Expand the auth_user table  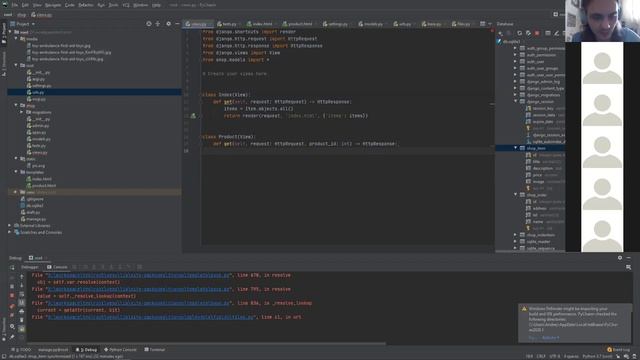516,62
